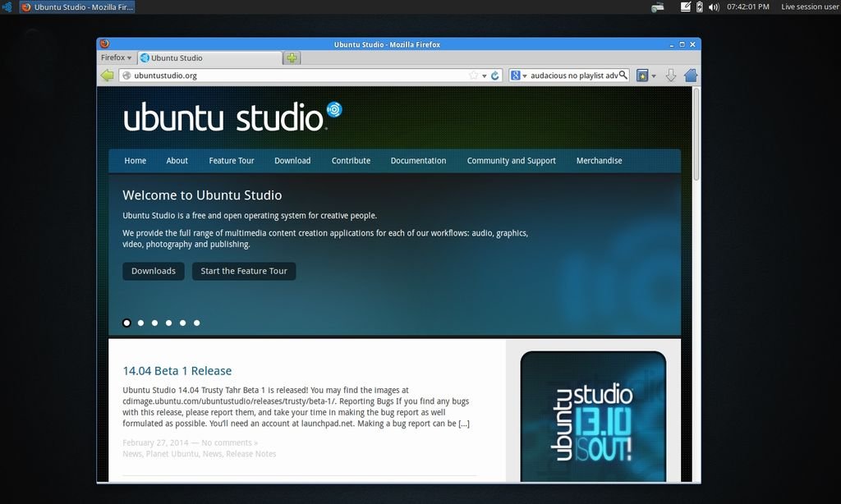
Task: Focus the ubuntustudio.org address bar
Action: coord(296,76)
